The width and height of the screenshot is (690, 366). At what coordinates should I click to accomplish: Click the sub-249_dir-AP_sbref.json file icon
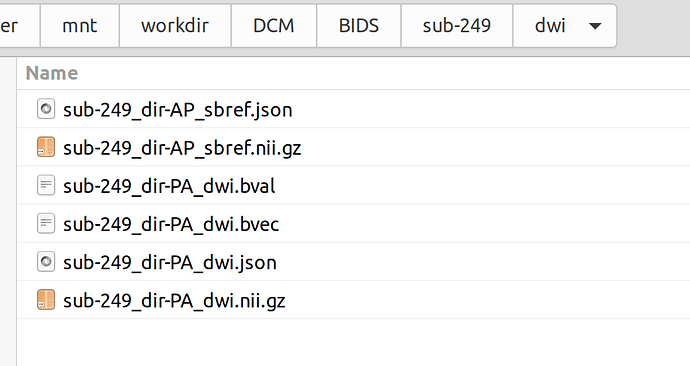click(x=46, y=109)
